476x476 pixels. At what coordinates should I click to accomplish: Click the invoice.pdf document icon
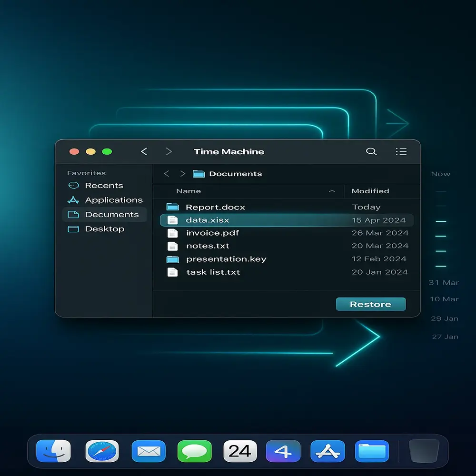click(172, 233)
